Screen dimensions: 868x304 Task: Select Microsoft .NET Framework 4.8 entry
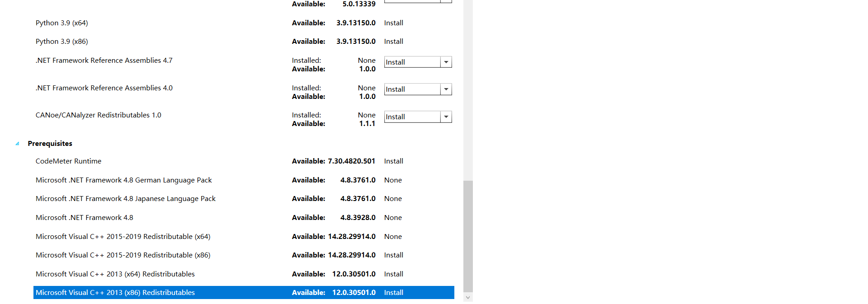pyautogui.click(x=85, y=218)
